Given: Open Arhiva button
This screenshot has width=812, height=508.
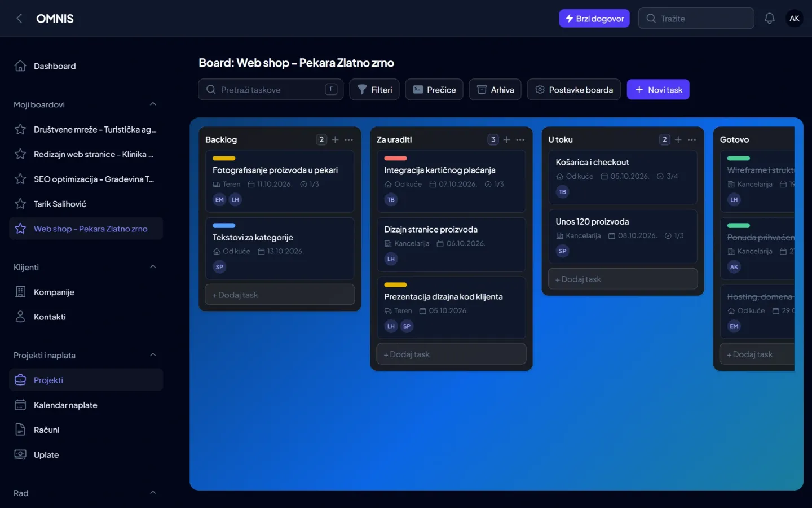Looking at the screenshot, I should 495,90.
